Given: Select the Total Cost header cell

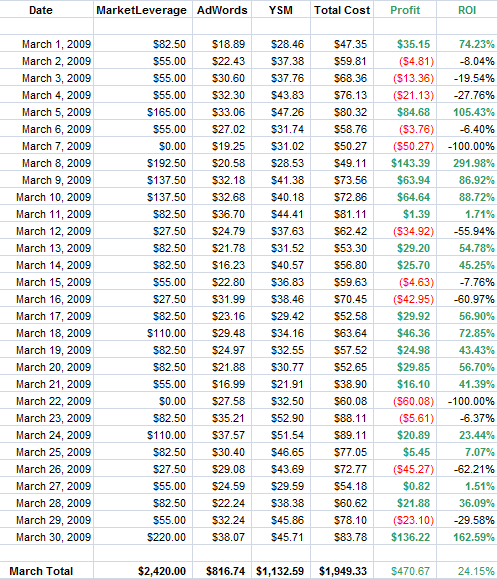Looking at the screenshot, I should pos(342,10).
